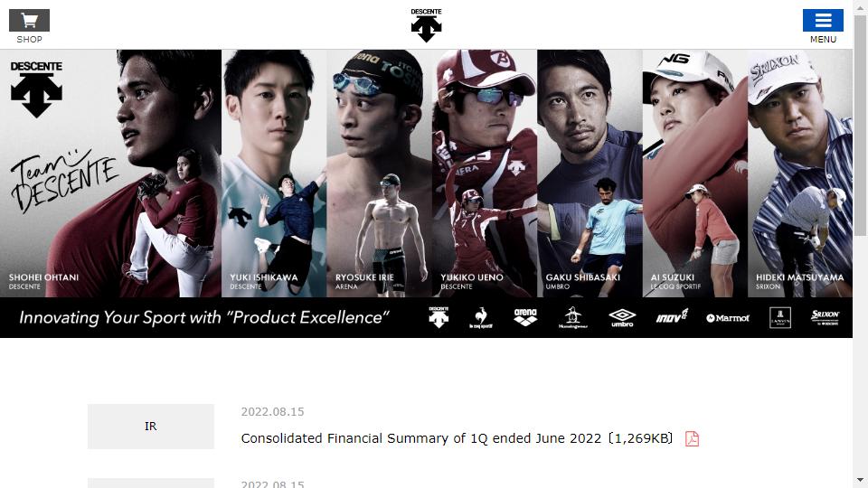Select the Srixon brand logo in strip

pyautogui.click(x=825, y=317)
